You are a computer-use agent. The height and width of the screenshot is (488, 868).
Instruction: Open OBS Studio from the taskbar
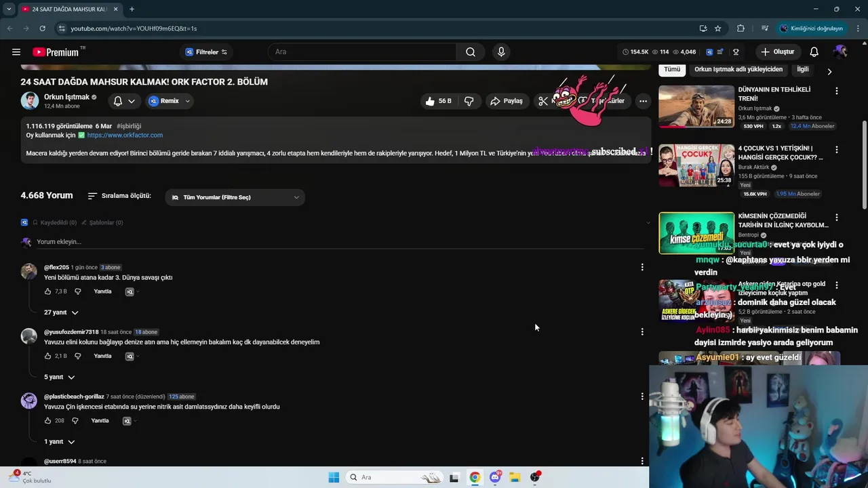(x=535, y=477)
